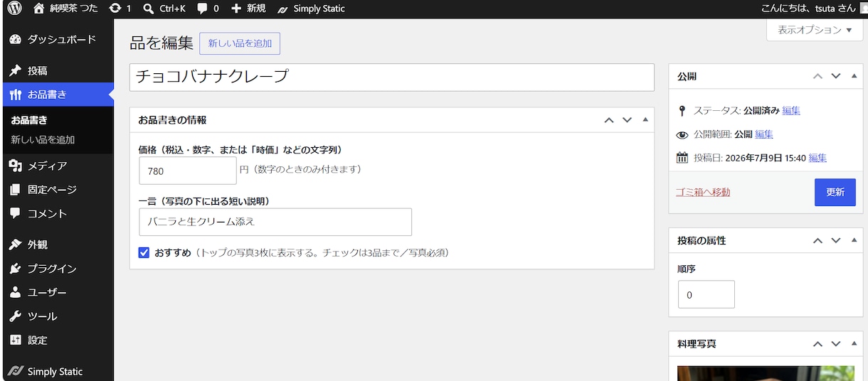This screenshot has height=381, width=868.
Task: Click the 投稿 pushpin icon
Action: click(16, 71)
